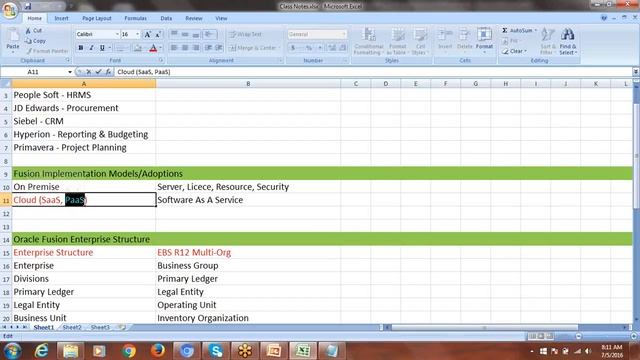The height and width of the screenshot is (360, 640).
Task: Click the Orientation icon
Action: pyautogui.click(x=210, y=34)
